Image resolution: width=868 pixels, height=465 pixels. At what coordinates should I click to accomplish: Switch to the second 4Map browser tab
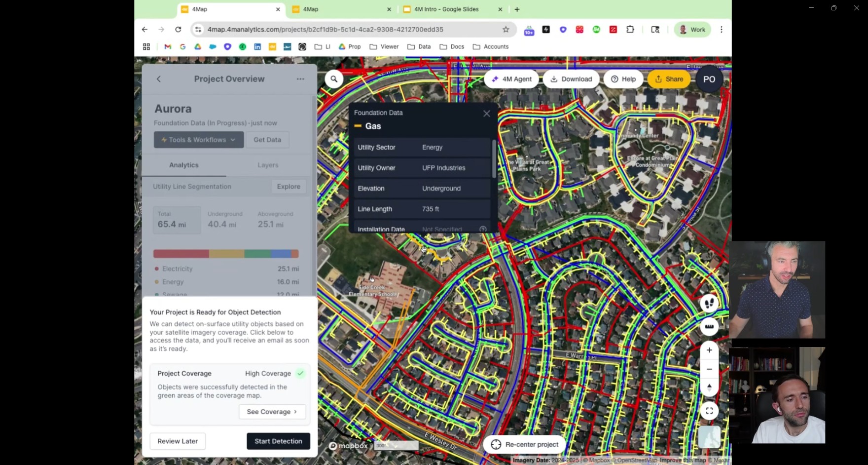340,9
